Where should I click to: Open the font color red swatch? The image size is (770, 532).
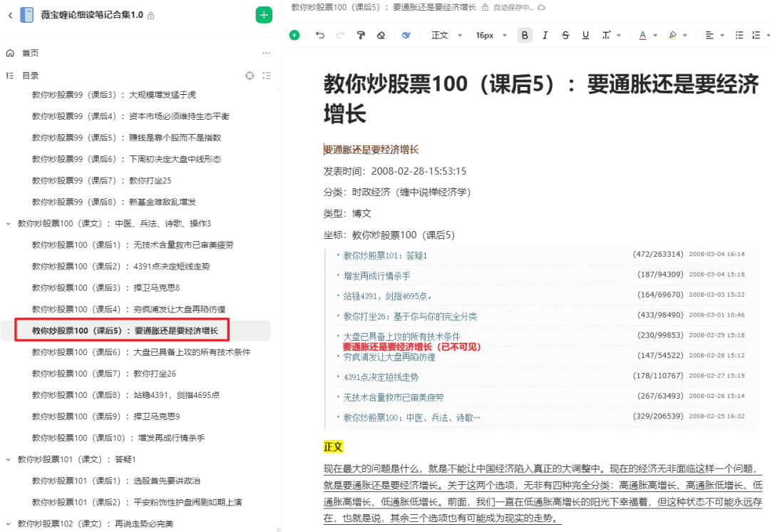click(643, 35)
